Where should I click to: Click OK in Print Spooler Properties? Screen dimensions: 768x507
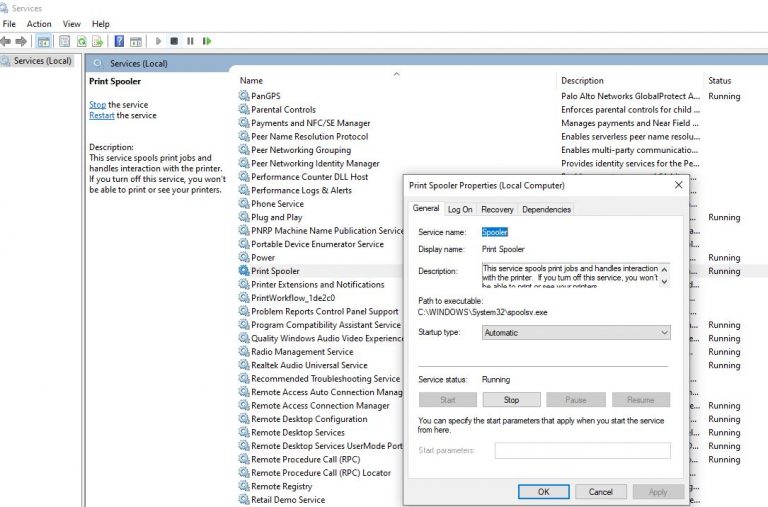pyautogui.click(x=544, y=492)
